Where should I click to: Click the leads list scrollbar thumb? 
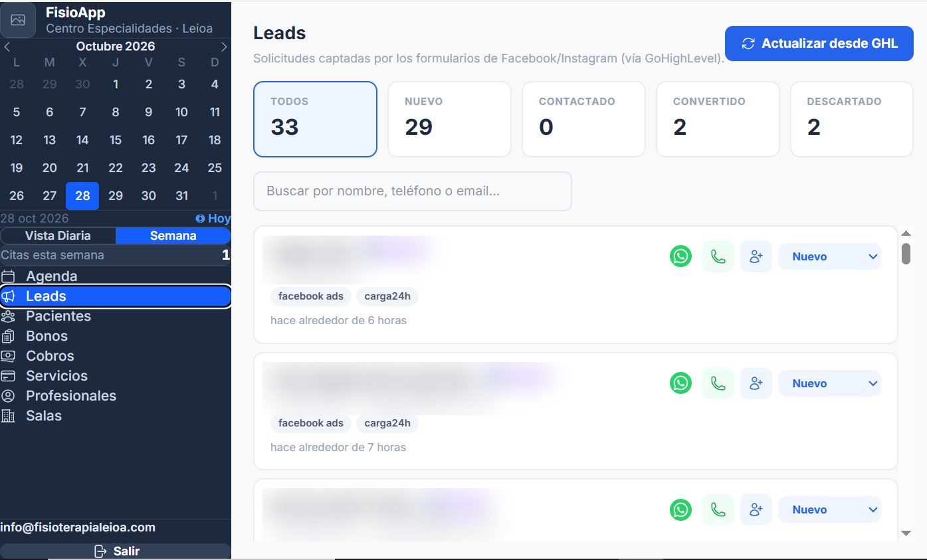click(906, 254)
